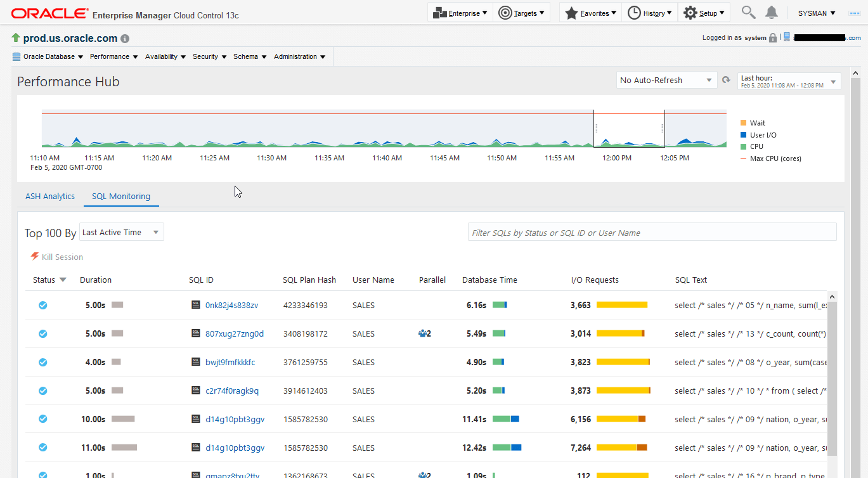The width and height of the screenshot is (868, 478).
Task: Open the Targets menu
Action: coord(521,13)
